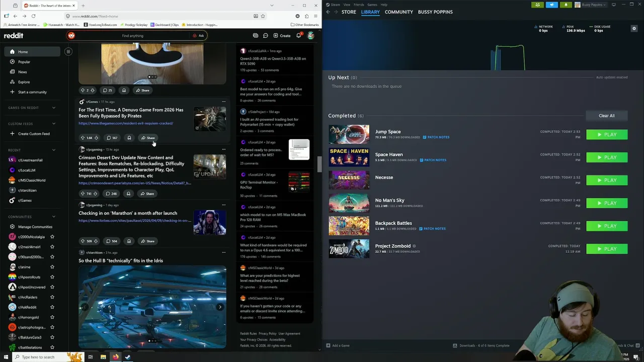Open Firefox application menu

click(x=315, y=16)
